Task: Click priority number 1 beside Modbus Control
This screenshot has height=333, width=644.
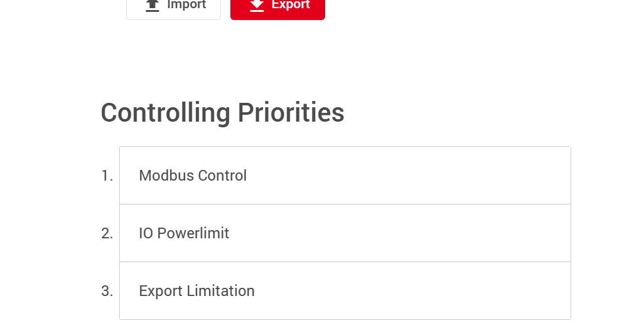Action: pos(107,176)
